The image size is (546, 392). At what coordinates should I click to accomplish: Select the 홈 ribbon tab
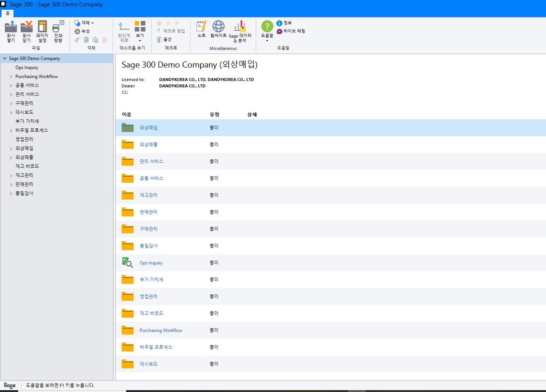[x=7, y=13]
